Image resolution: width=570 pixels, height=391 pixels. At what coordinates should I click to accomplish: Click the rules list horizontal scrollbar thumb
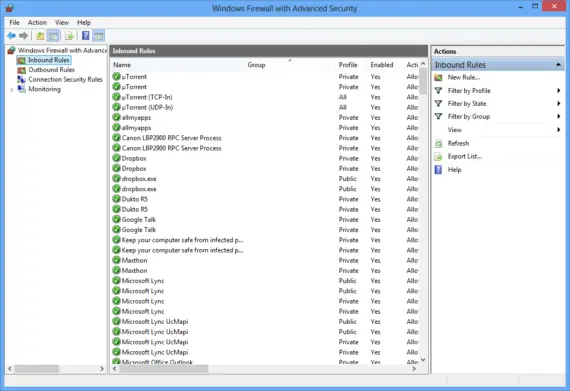pyautogui.click(x=164, y=369)
